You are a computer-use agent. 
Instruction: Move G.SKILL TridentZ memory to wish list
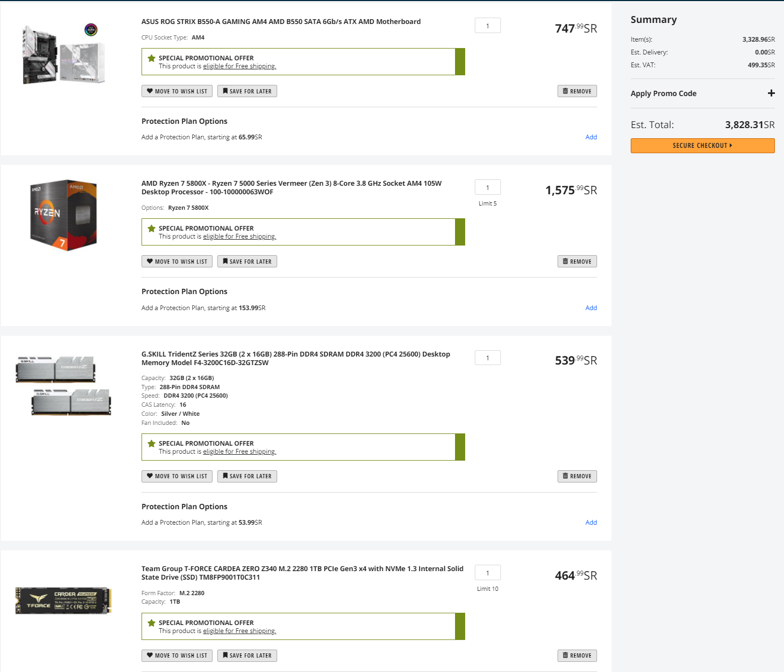tap(177, 476)
